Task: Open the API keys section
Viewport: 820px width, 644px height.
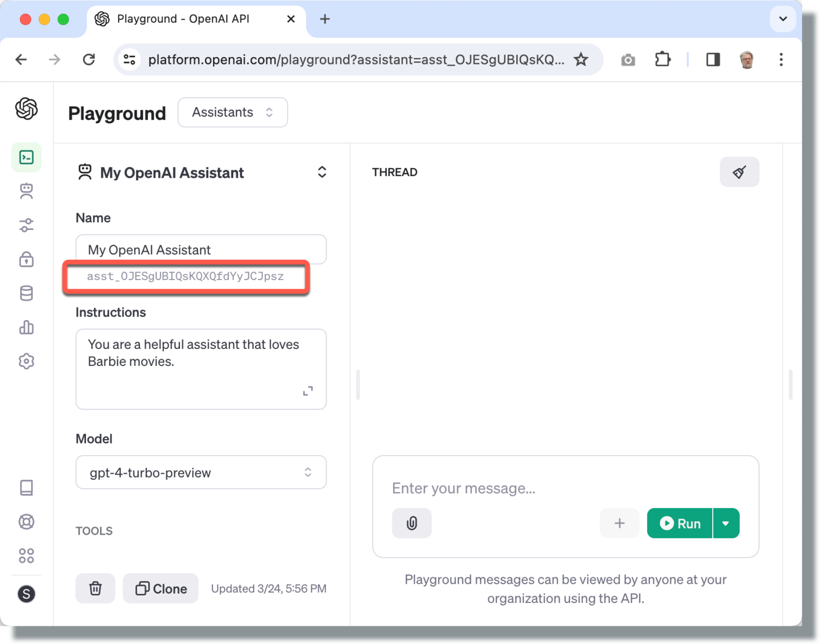Action: pos(26,259)
